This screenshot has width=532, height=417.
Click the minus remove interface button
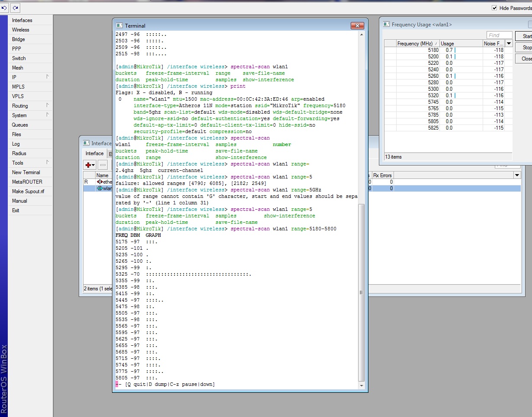(x=103, y=165)
